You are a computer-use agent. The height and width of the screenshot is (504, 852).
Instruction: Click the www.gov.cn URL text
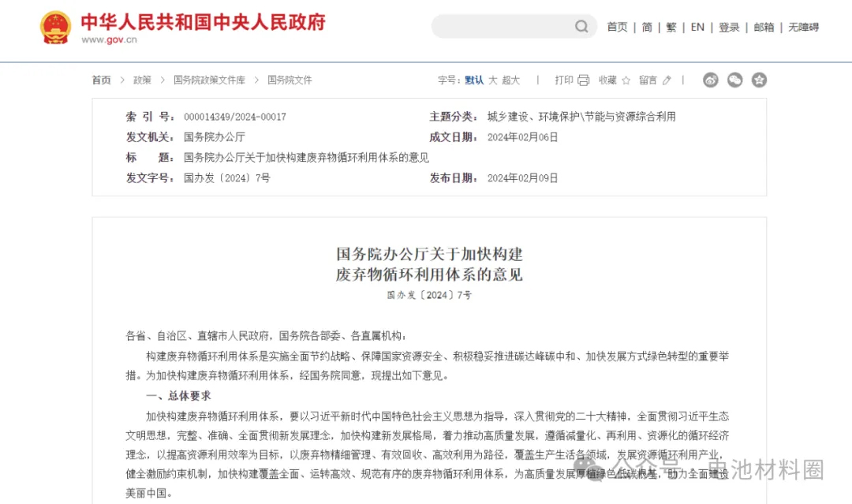click(x=109, y=39)
